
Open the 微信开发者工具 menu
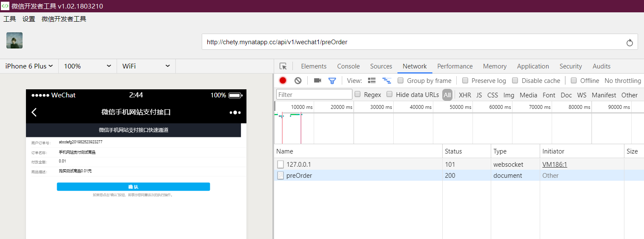pos(64,19)
